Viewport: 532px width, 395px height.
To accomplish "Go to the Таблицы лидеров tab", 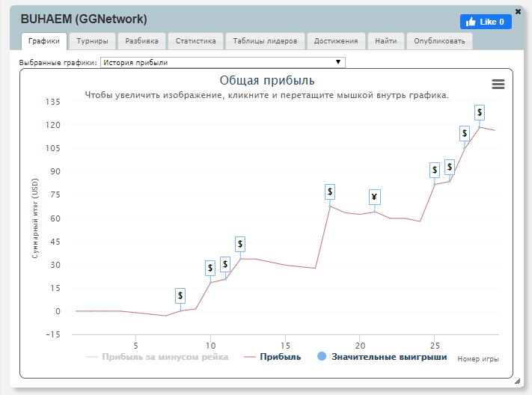I will pos(265,41).
